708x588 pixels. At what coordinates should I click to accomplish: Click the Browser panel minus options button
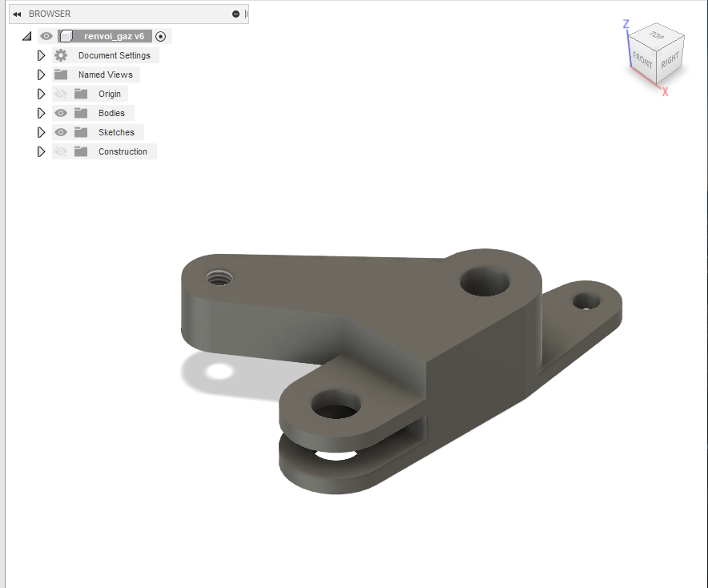[235, 14]
